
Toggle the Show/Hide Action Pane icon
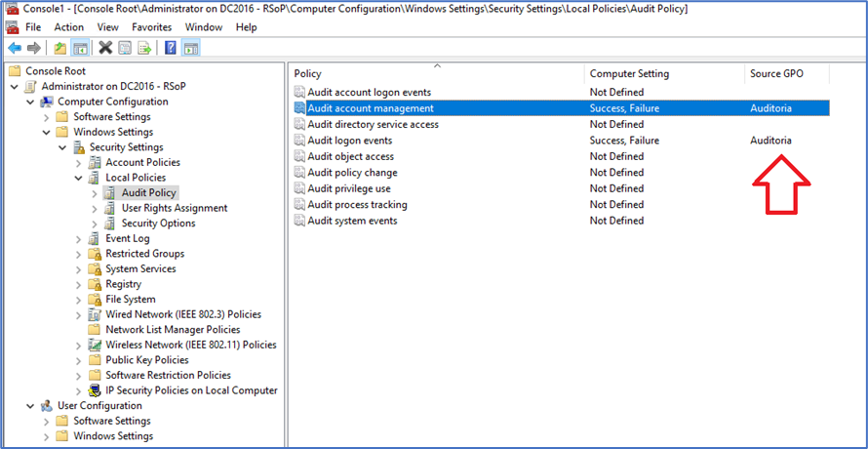191,48
